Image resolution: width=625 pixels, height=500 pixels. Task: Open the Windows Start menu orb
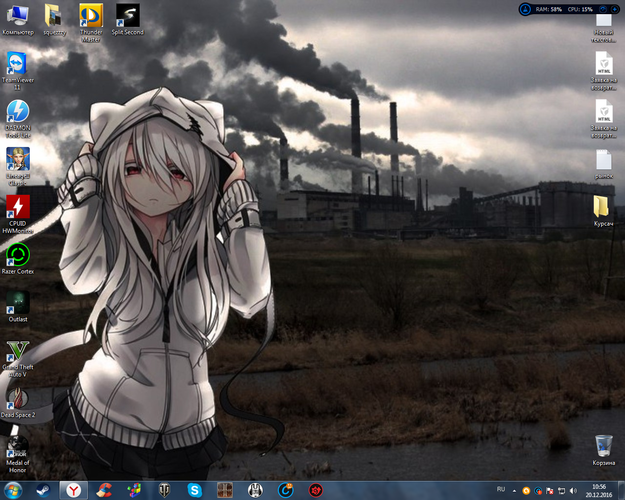pyautogui.click(x=13, y=490)
